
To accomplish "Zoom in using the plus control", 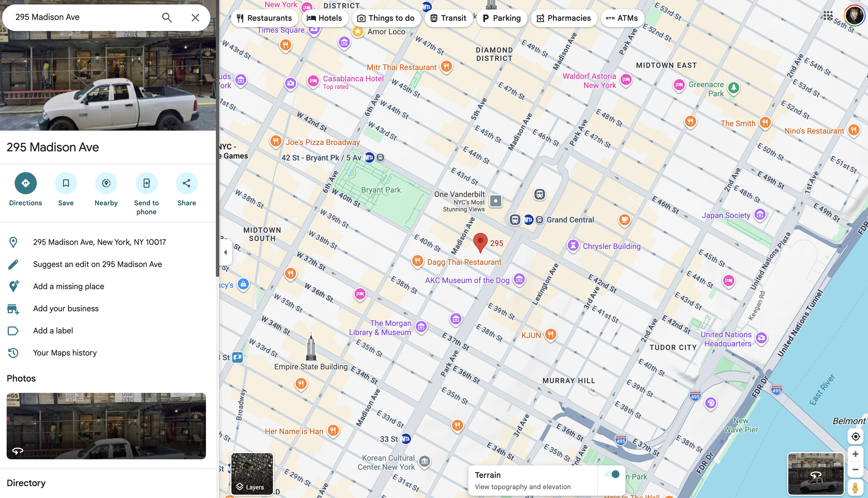I will point(856,454).
